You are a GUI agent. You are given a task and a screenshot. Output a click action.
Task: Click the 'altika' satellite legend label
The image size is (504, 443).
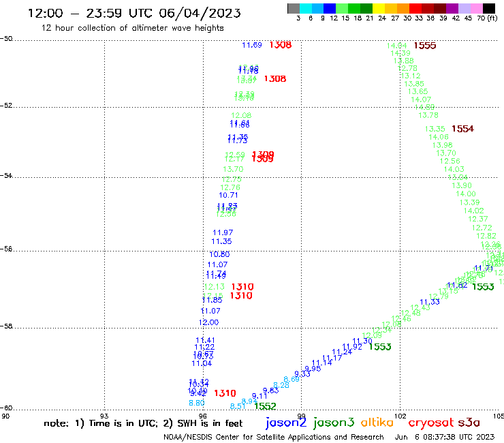(377, 422)
